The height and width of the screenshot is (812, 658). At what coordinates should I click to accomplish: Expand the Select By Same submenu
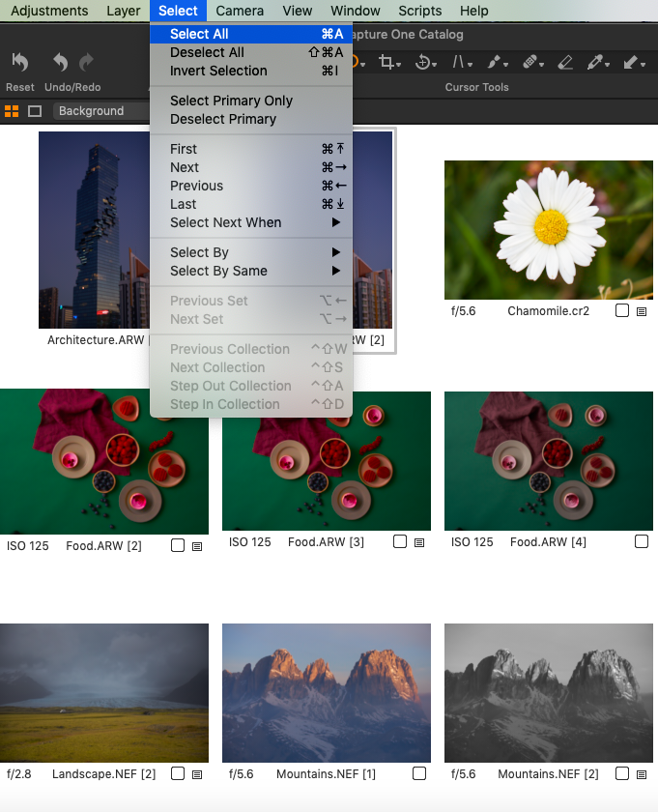pyautogui.click(x=251, y=271)
